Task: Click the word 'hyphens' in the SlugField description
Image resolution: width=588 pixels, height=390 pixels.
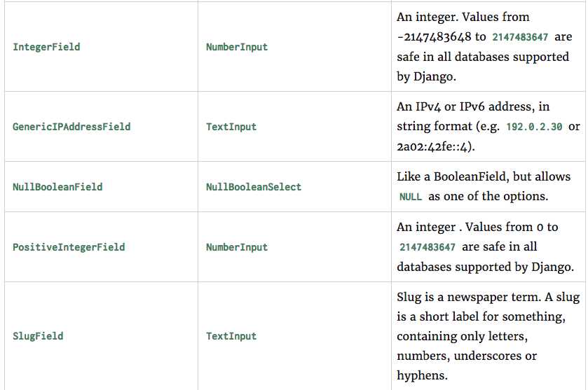Action: (421, 375)
